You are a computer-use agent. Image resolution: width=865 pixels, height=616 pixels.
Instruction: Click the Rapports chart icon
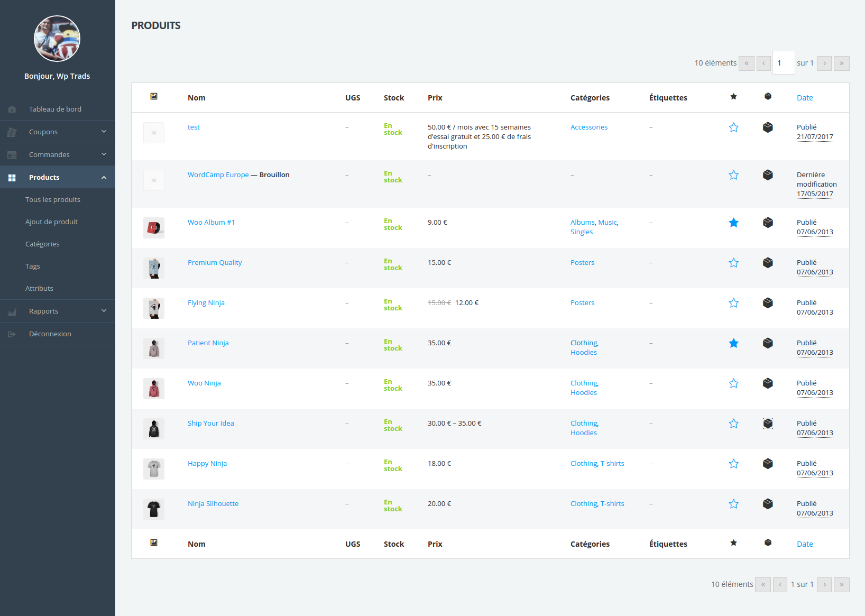[12, 311]
